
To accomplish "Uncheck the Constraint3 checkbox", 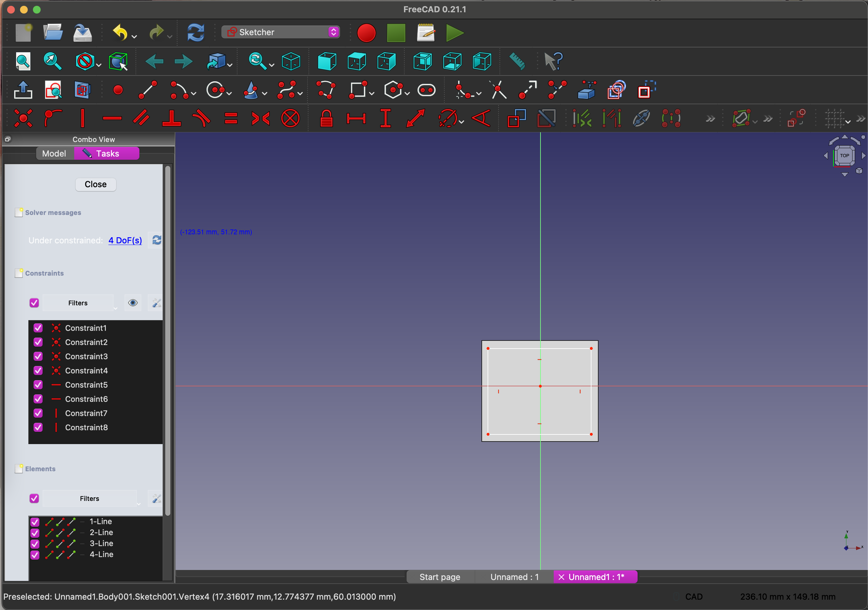I will click(38, 356).
